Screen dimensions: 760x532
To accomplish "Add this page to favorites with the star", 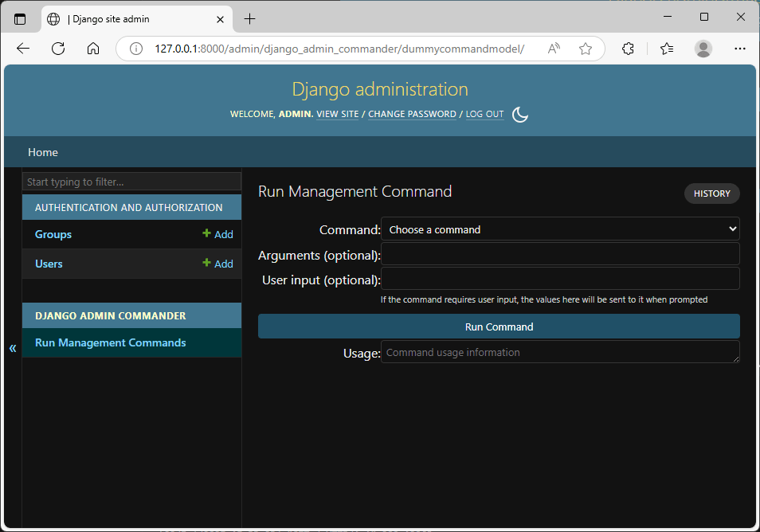I will click(586, 48).
